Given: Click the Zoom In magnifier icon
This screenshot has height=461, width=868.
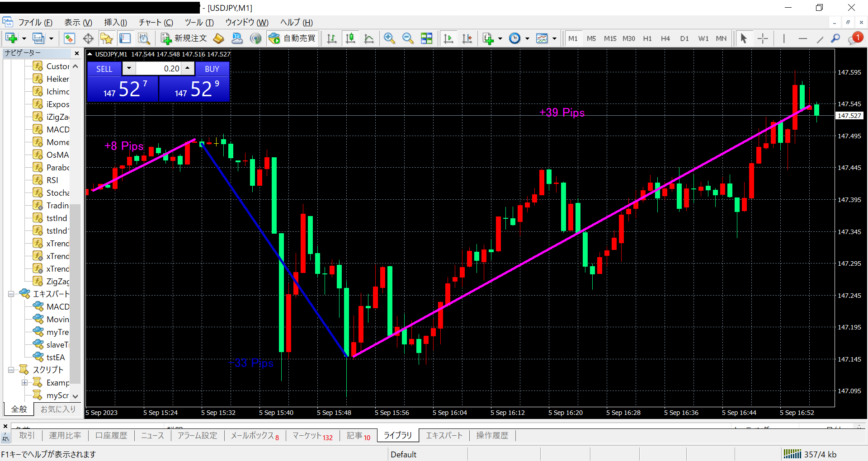Looking at the screenshot, I should click(389, 38).
